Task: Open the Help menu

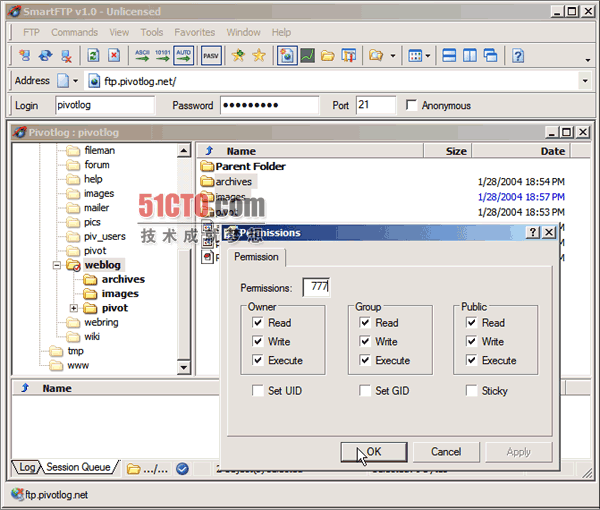Action: [x=282, y=32]
